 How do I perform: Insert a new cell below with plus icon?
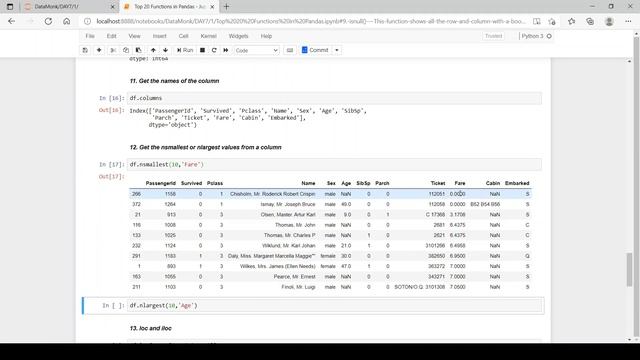(x=99, y=50)
